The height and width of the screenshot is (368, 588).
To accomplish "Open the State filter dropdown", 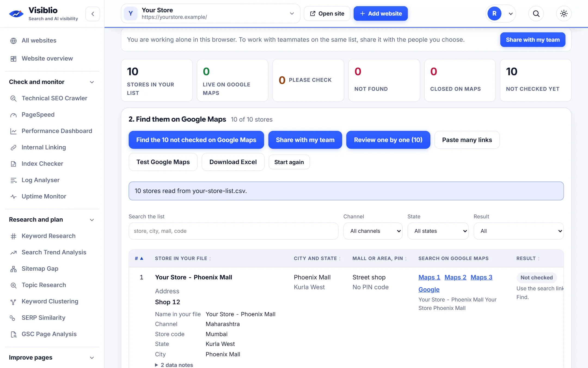I will [438, 231].
